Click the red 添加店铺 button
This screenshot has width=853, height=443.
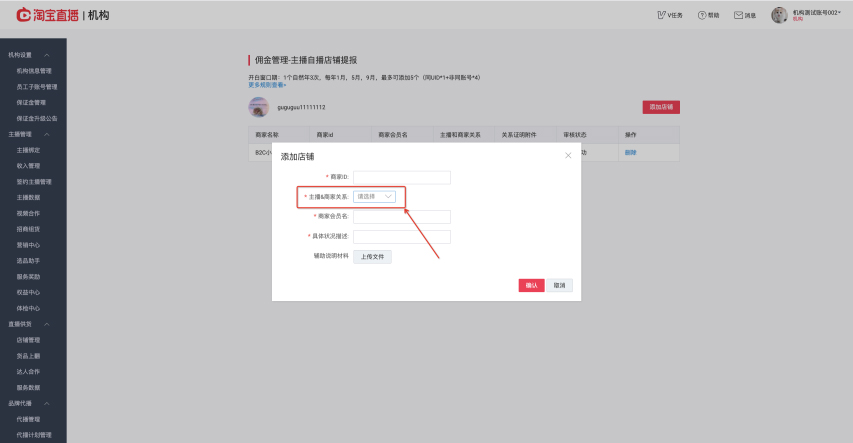(x=661, y=107)
